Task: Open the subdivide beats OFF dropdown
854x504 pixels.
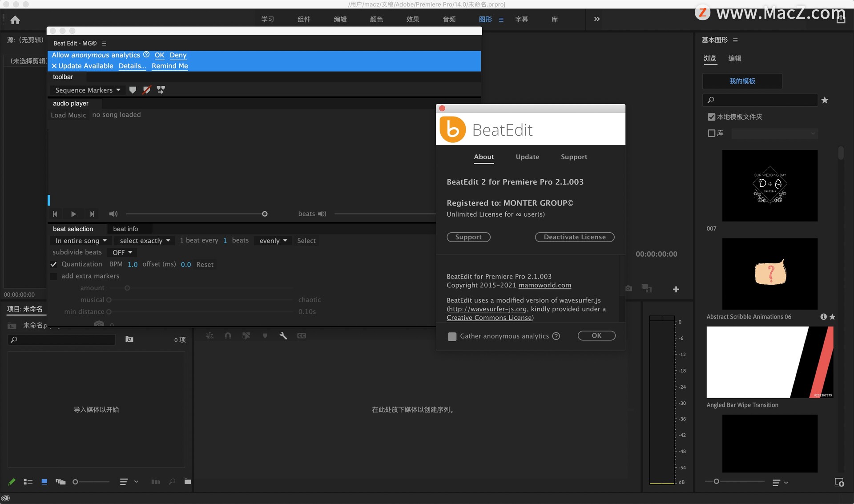Action: 122,252
